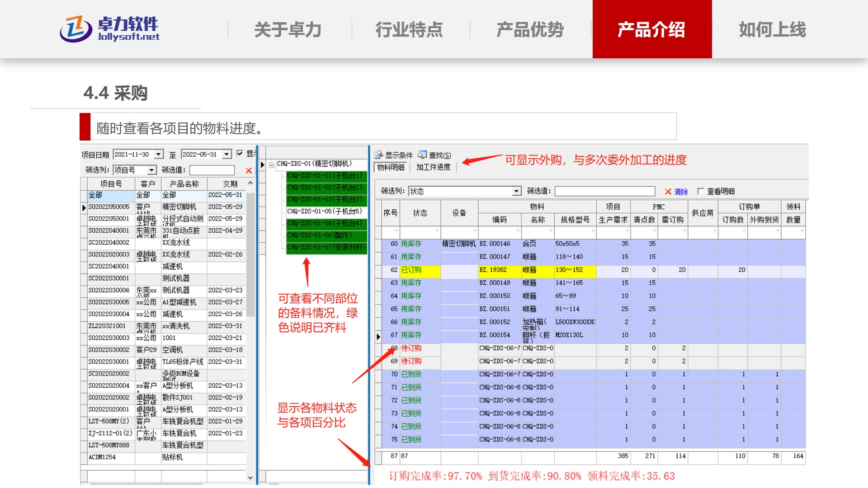Click the 全部 cell in 项目号 column

pyautogui.click(x=111, y=195)
